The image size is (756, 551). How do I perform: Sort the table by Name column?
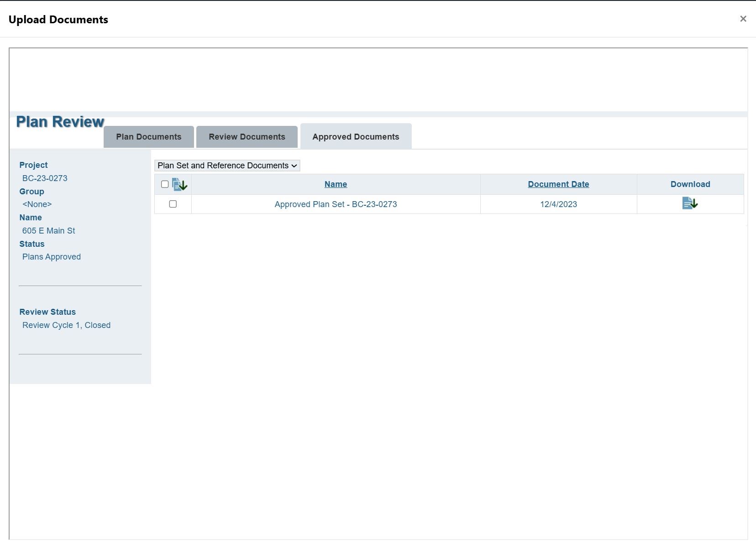336,184
